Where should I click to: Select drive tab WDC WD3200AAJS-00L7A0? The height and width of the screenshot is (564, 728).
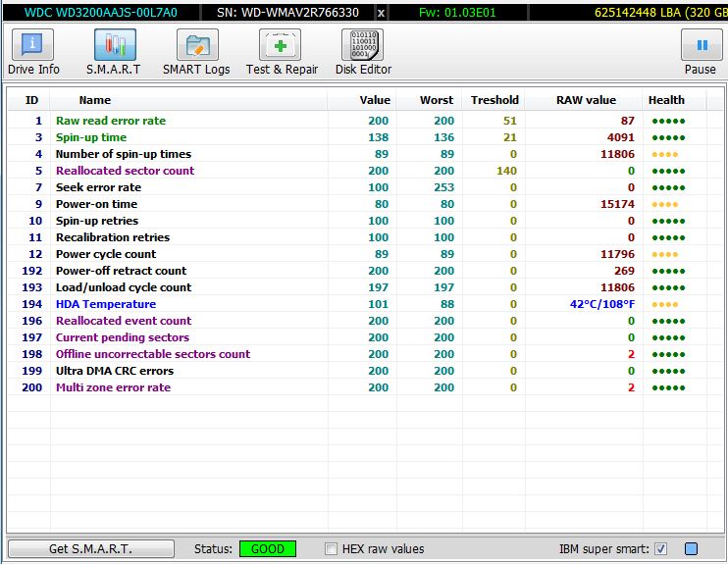tap(101, 13)
